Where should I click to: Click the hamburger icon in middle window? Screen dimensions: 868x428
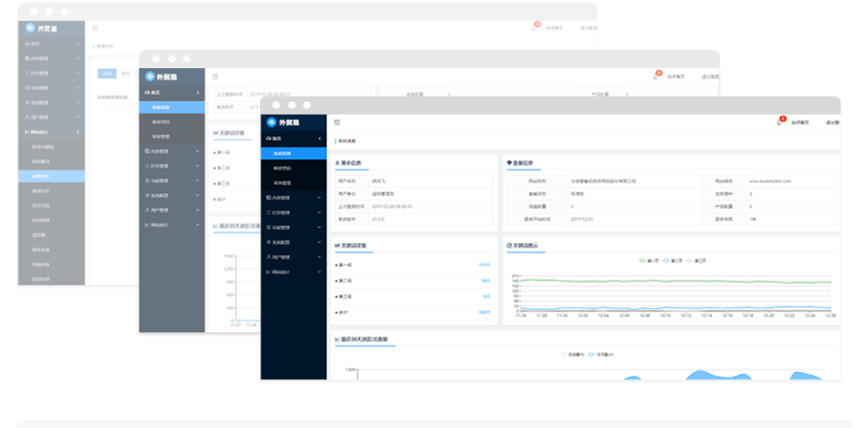click(215, 76)
